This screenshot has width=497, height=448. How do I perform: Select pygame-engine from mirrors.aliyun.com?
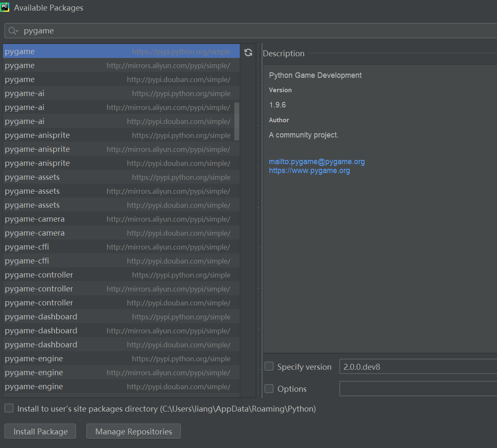tap(121, 372)
